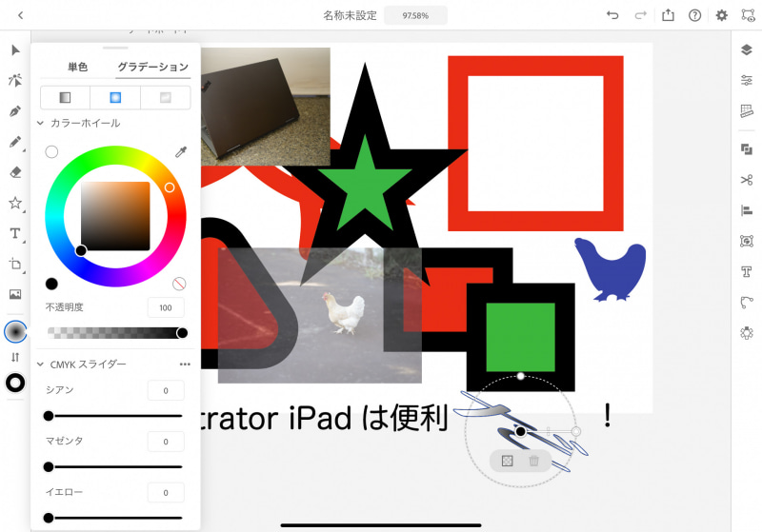This screenshot has width=762, height=532.
Task: Open CMYK スライダー more options dots
Action: click(x=185, y=365)
